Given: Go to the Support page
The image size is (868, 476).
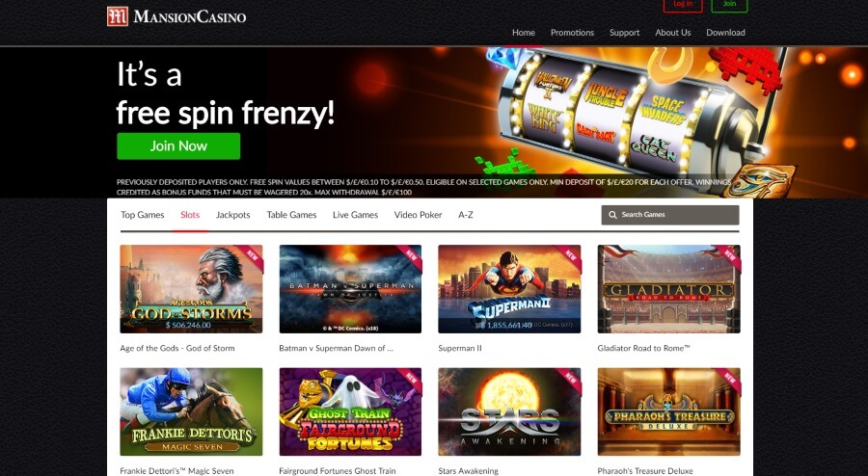Looking at the screenshot, I should tap(624, 33).
